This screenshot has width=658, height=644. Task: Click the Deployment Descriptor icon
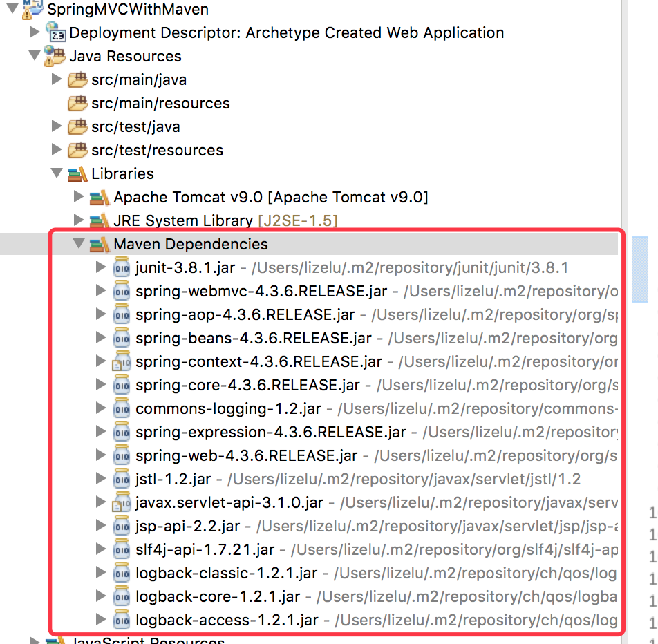coord(55,32)
